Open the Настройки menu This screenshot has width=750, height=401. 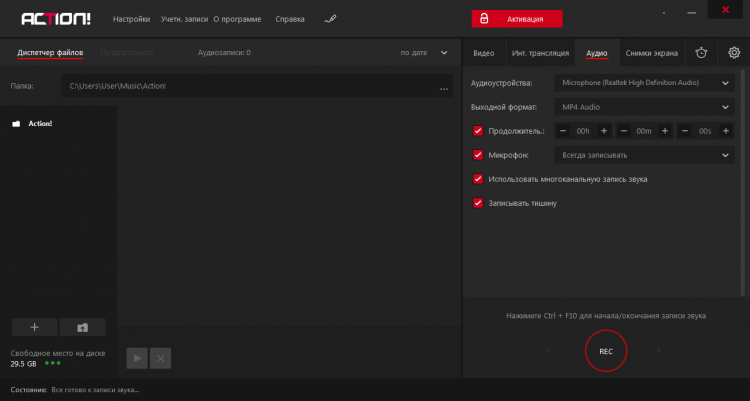(132, 19)
